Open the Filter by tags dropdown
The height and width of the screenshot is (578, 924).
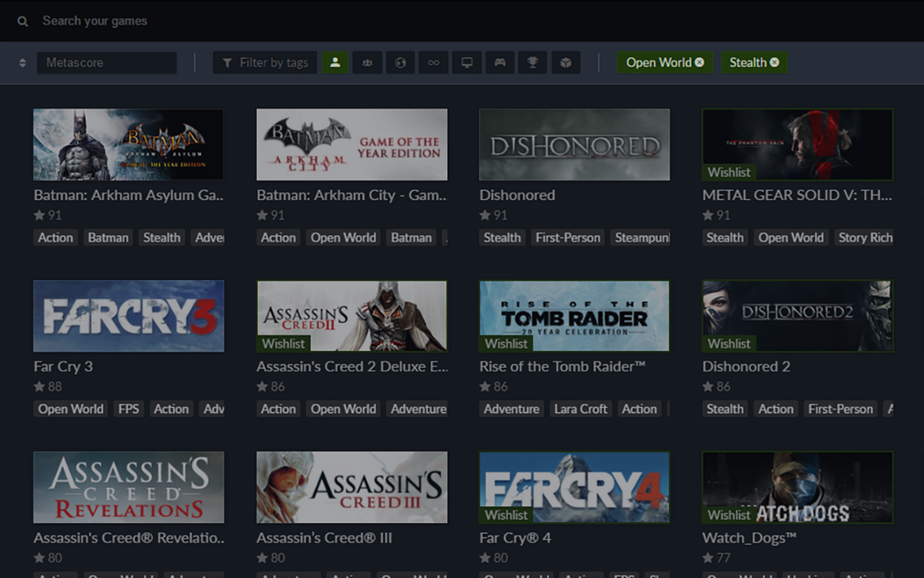[x=265, y=63]
